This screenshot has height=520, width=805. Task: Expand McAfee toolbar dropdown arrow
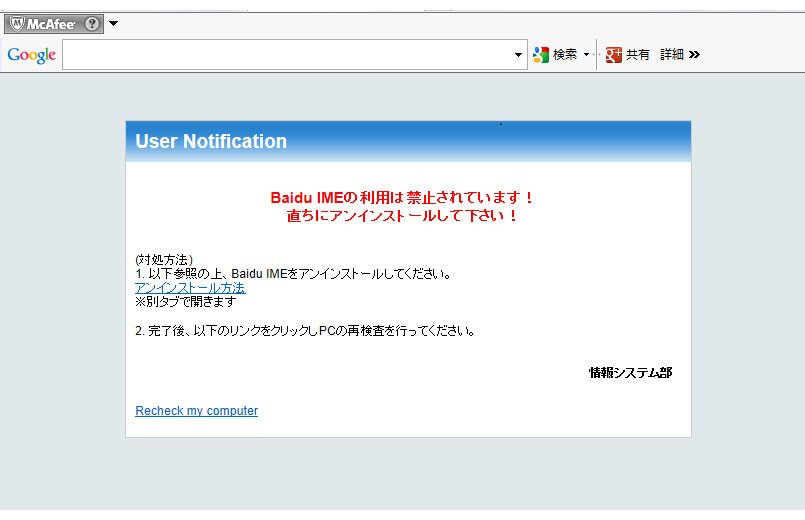113,23
